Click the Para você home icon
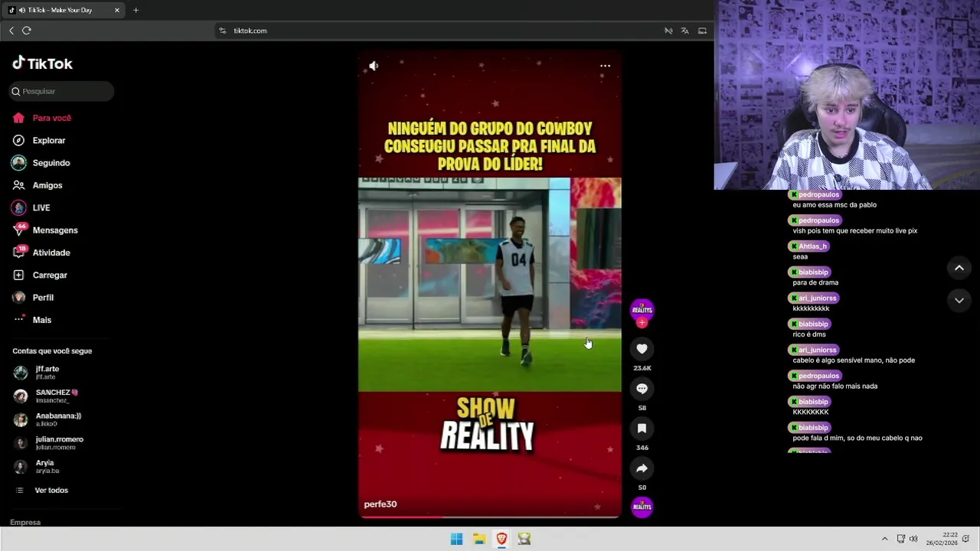The width and height of the screenshot is (980, 551). pyautogui.click(x=18, y=118)
